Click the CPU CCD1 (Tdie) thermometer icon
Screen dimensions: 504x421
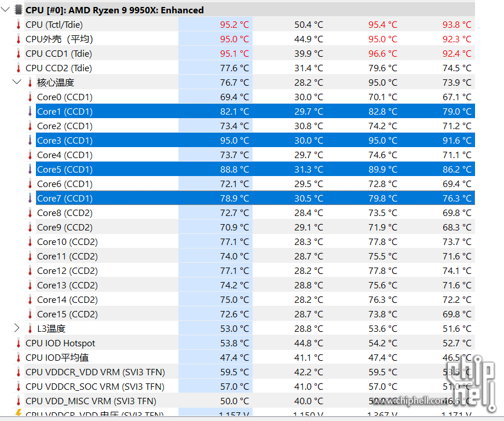point(19,54)
